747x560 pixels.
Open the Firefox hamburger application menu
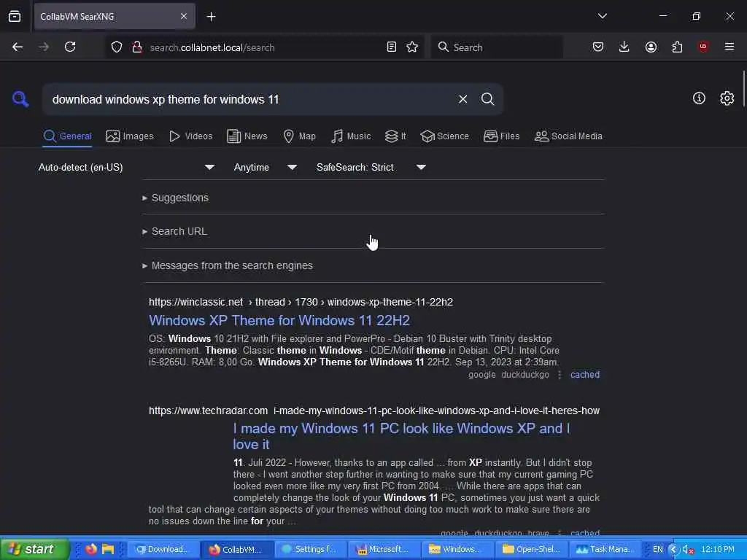[729, 47]
